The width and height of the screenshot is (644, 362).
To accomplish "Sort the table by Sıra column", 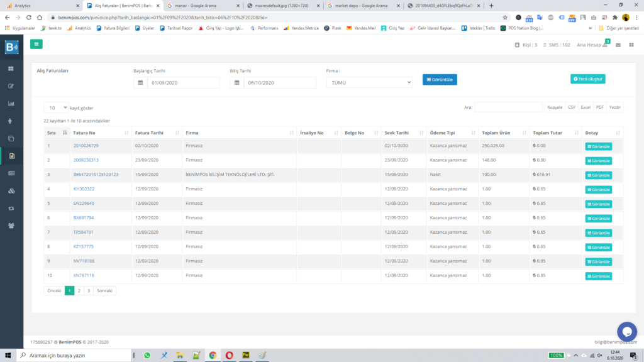I will (x=57, y=133).
